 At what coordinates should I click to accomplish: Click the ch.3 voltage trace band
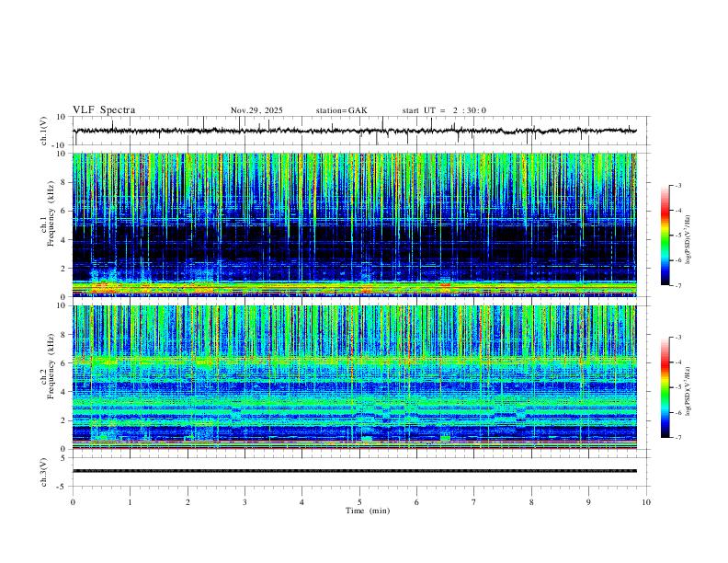point(354,471)
